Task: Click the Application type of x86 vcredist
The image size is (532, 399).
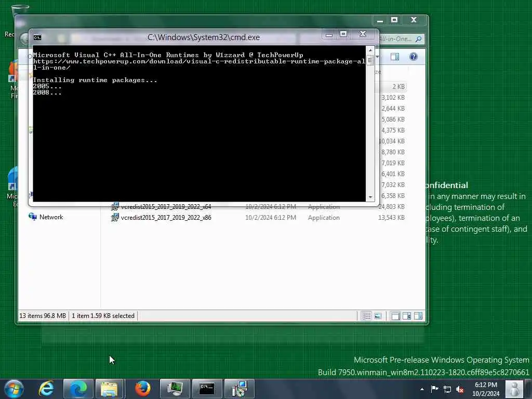Action: [x=324, y=218]
